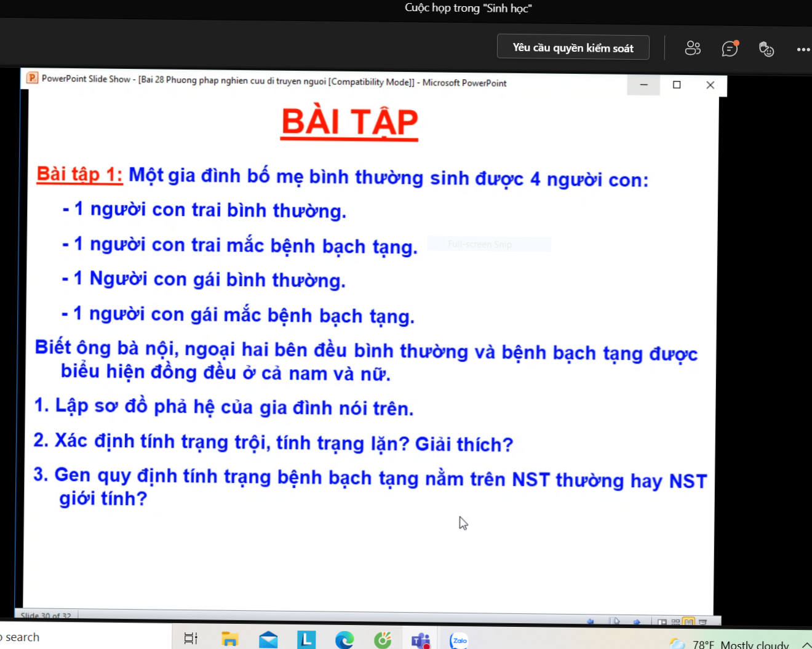The width and height of the screenshot is (812, 649).
Task: Click line '1 Người con gái bình thường'
Action: coord(204,279)
